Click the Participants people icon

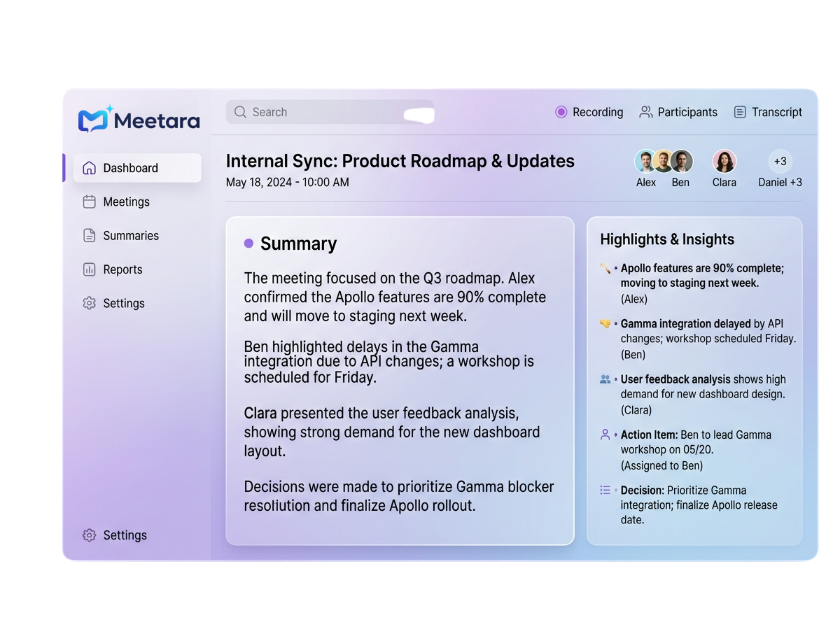tap(645, 112)
